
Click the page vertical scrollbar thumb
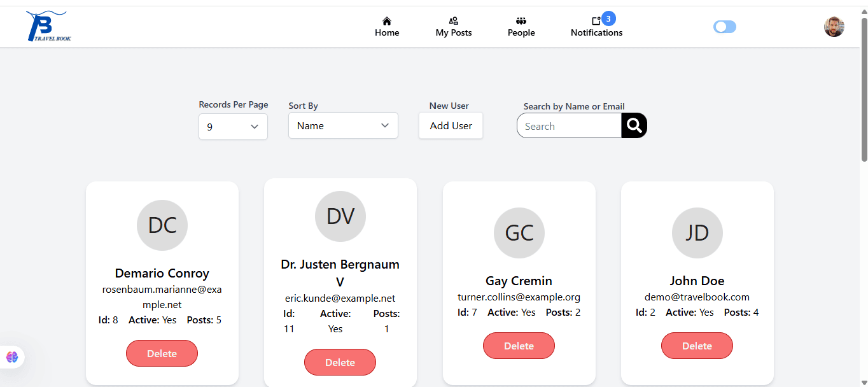coord(864,89)
